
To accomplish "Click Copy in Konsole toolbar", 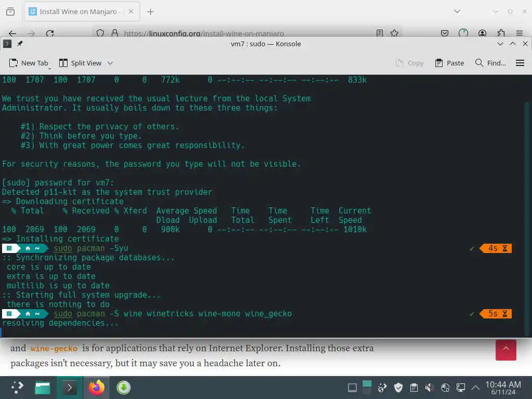I will point(409,63).
